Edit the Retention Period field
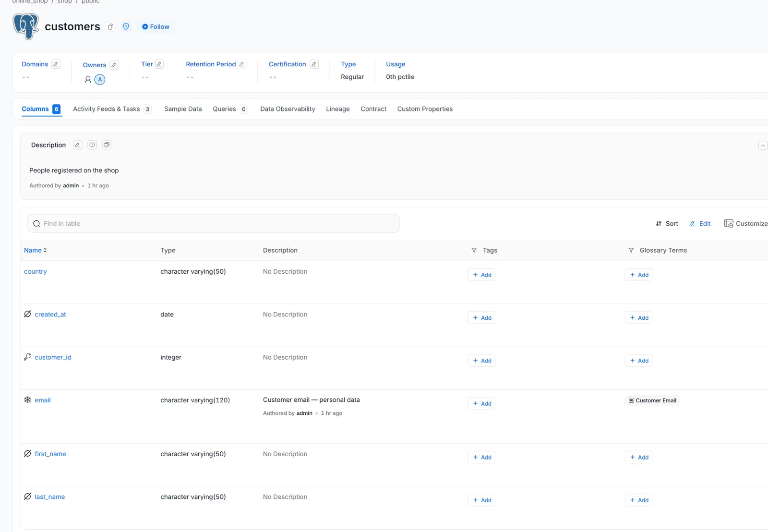 tap(242, 64)
